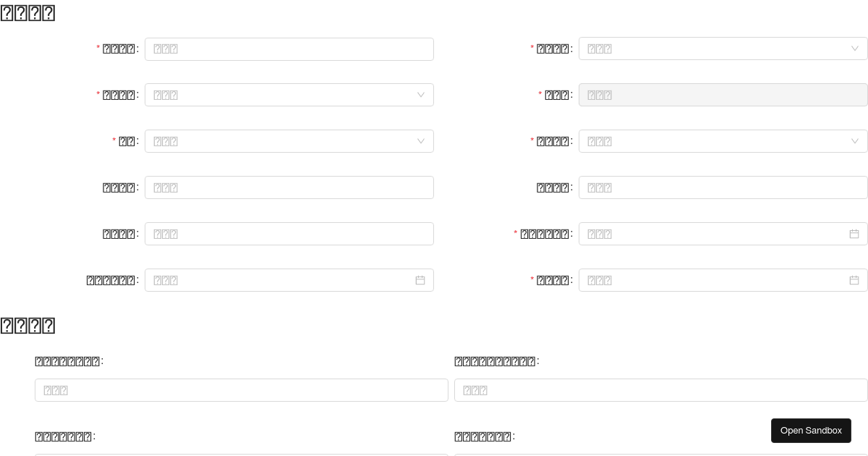The image size is (868, 456).
Task: Click the red-asterisk two-character label beside the select
Action: (127, 141)
